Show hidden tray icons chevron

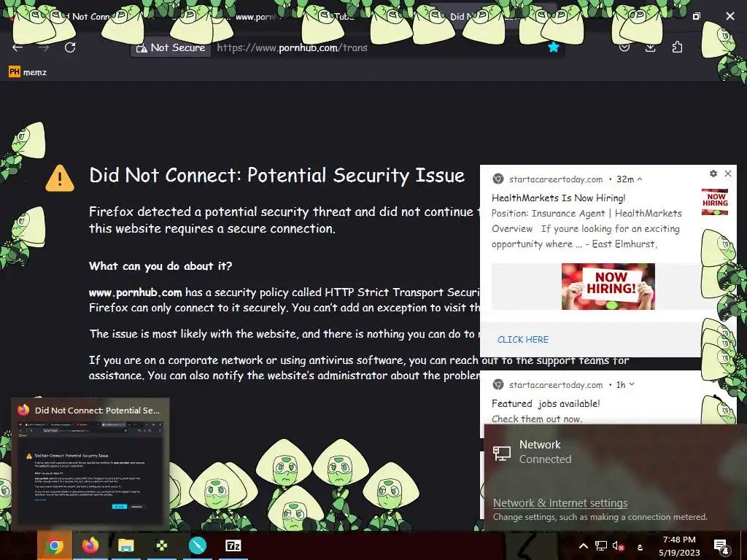[583, 546]
